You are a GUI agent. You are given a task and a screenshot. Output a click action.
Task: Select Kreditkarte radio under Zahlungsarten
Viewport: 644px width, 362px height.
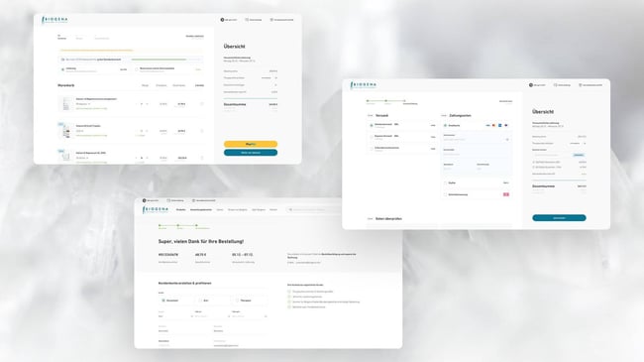click(x=445, y=126)
